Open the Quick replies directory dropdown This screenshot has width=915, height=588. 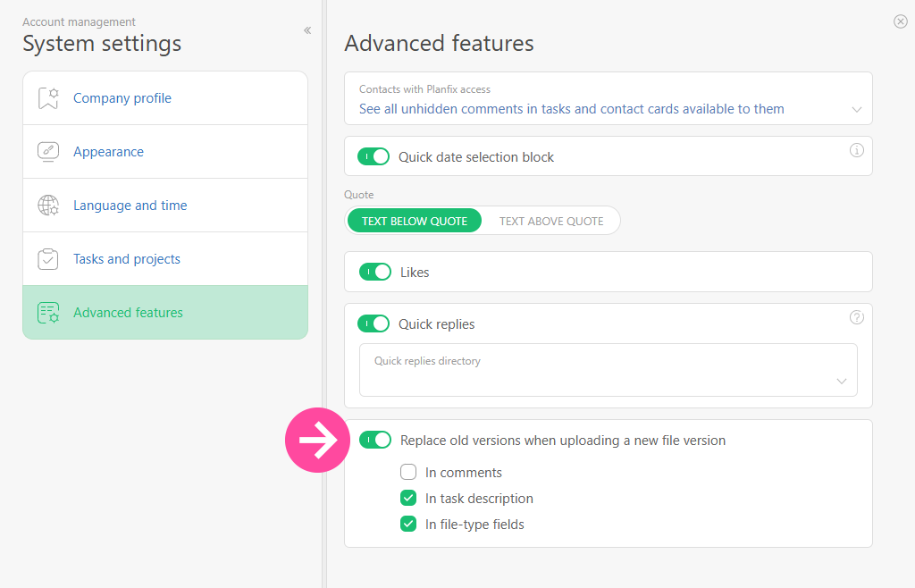pos(608,370)
